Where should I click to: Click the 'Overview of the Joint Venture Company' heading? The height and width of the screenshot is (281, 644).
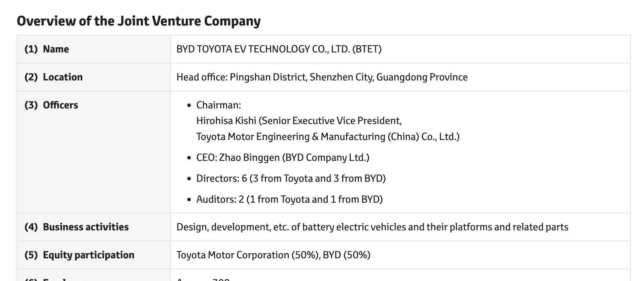click(139, 21)
